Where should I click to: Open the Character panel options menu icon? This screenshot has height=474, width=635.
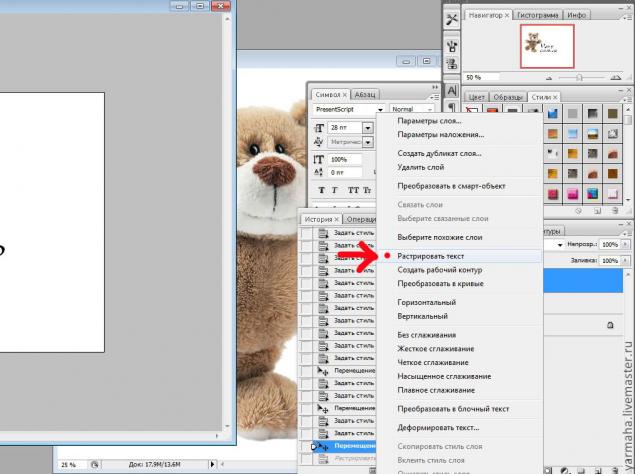coord(434,97)
